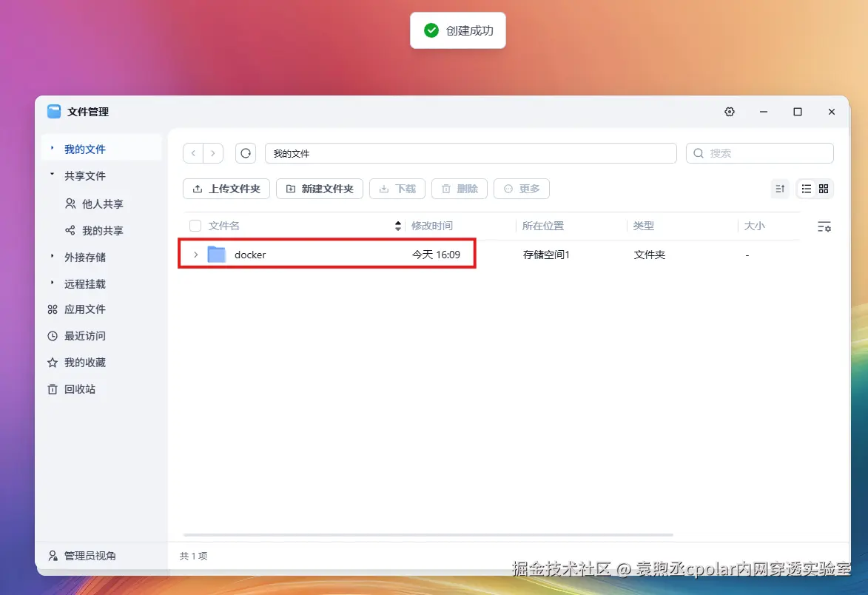Open file manager settings gear icon
This screenshot has height=595, width=868.
click(x=730, y=112)
